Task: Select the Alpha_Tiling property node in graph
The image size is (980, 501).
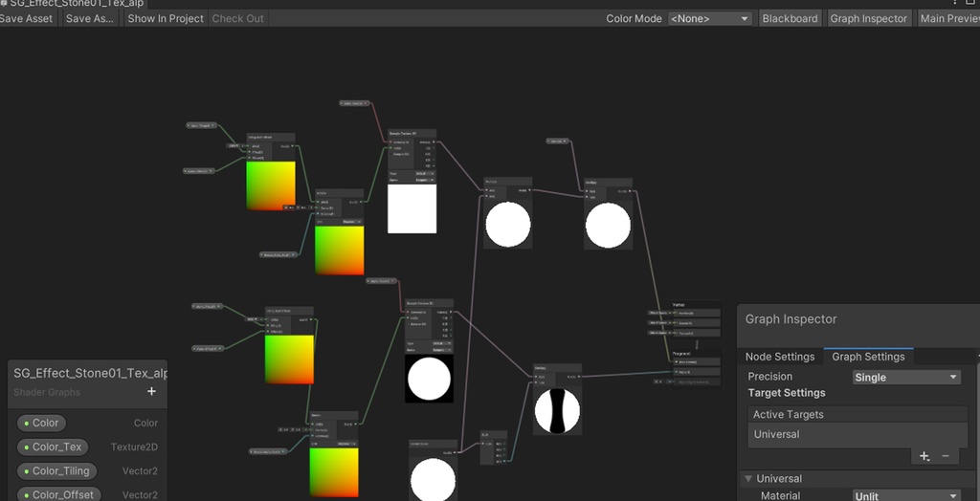Action: (208, 307)
